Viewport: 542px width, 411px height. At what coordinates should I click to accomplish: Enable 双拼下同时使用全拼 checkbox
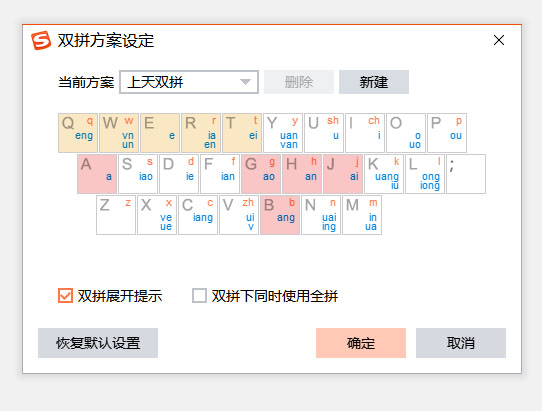[x=199, y=296]
